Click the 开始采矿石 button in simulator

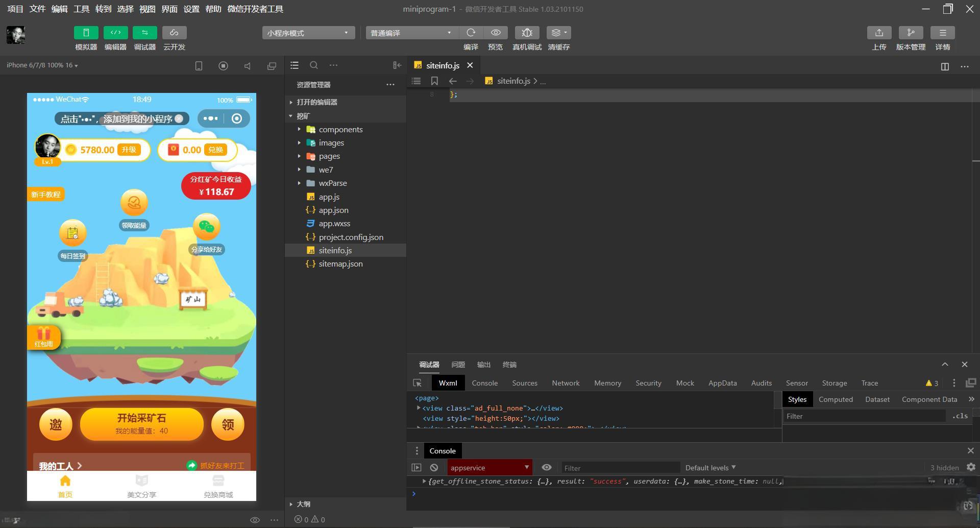click(142, 424)
